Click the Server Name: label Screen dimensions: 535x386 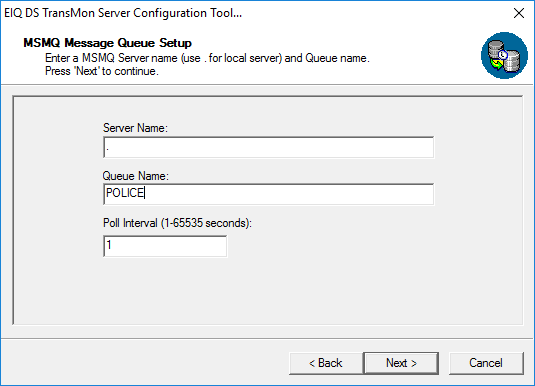pyautogui.click(x=135, y=128)
